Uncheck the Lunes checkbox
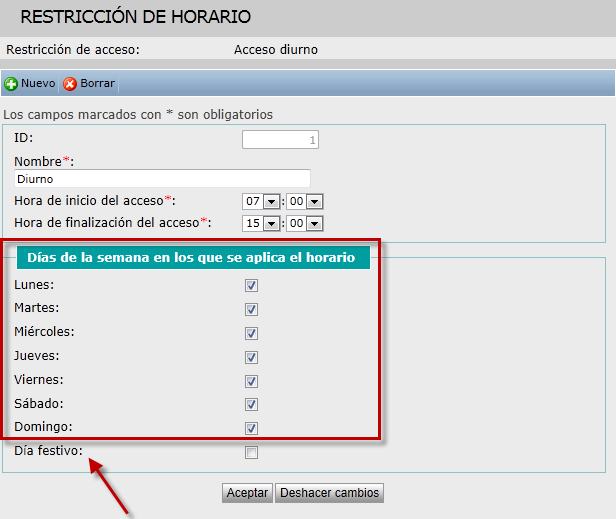The image size is (616, 519). 251,286
